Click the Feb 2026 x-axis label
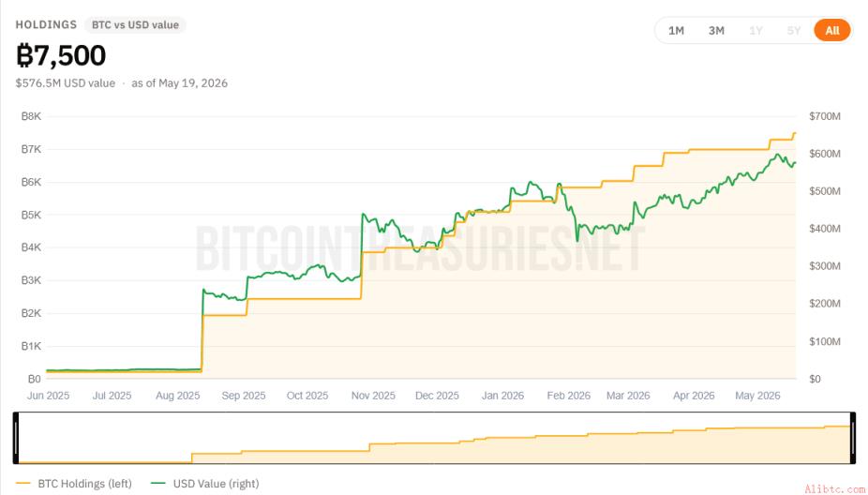Image resolution: width=868 pixels, height=495 pixels. [569, 396]
